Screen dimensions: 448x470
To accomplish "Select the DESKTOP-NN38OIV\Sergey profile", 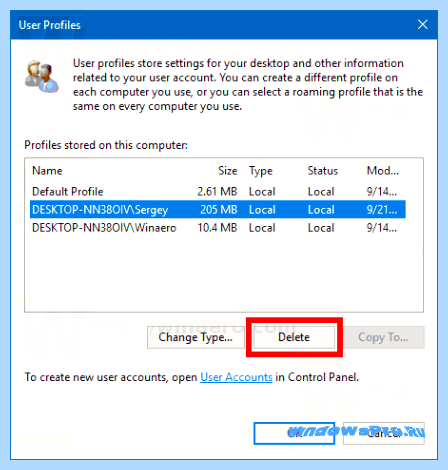I will point(218,210).
